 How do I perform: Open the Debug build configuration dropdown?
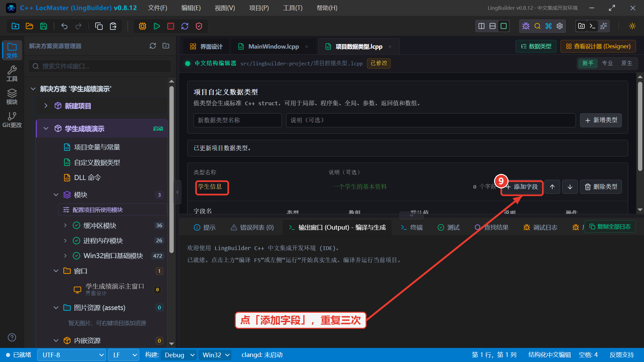pos(178,355)
